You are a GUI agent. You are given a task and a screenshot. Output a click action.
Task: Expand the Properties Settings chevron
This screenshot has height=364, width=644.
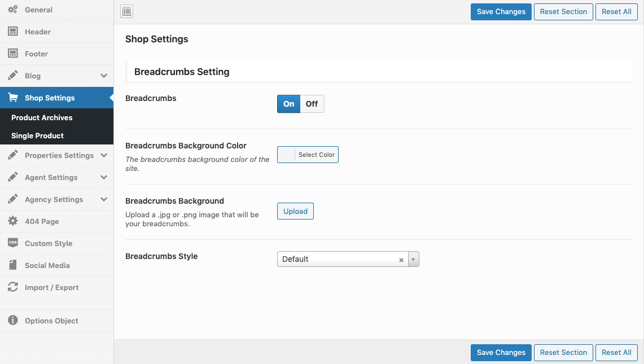[x=104, y=155]
